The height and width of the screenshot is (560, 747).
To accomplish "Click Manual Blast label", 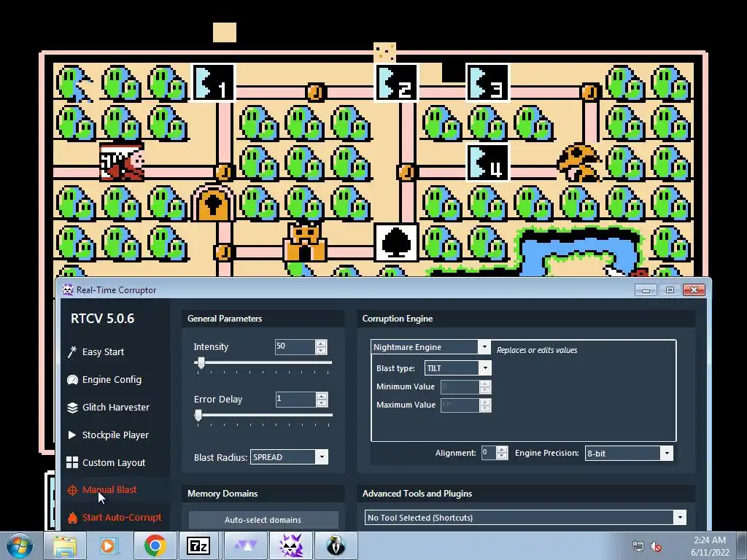I will click(x=109, y=489).
